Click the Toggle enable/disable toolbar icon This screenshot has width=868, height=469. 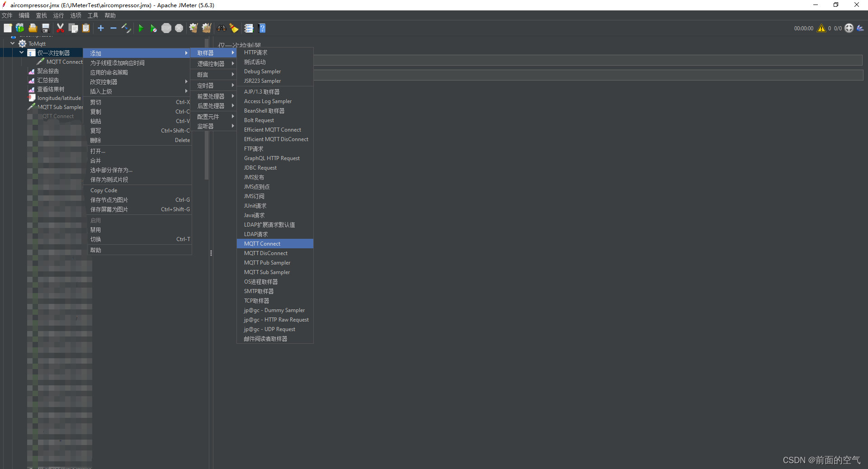coord(126,28)
